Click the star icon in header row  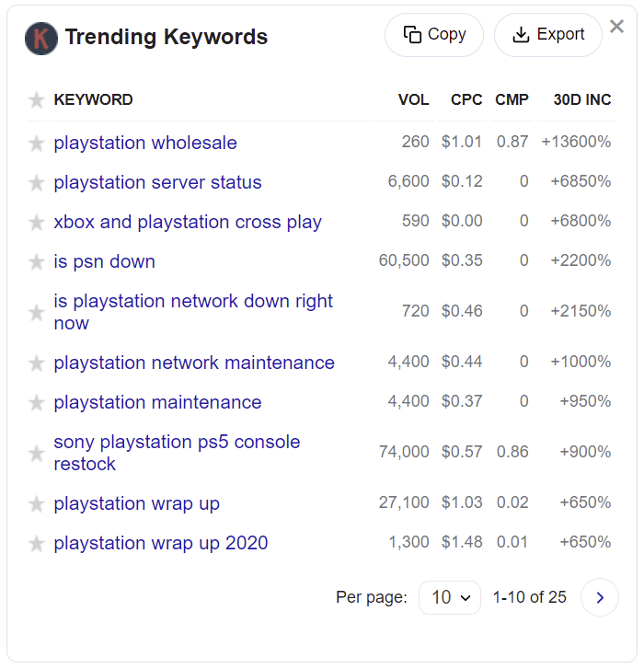click(37, 100)
